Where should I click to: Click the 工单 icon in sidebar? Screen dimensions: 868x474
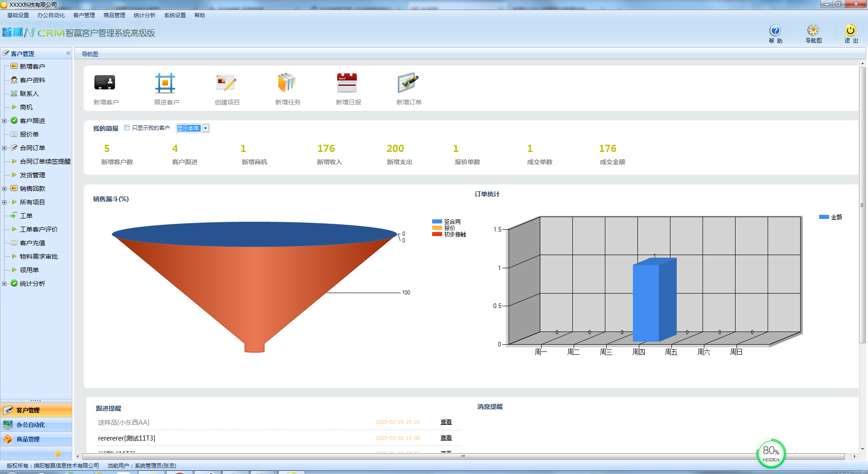pyautogui.click(x=14, y=215)
